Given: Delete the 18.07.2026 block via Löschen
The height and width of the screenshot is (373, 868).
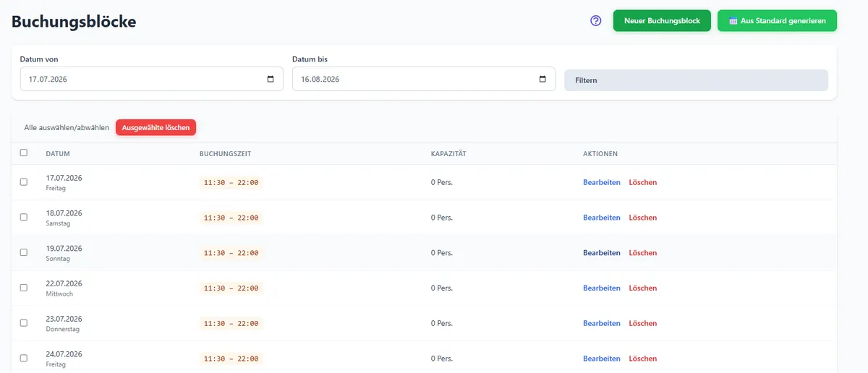Looking at the screenshot, I should [x=643, y=218].
